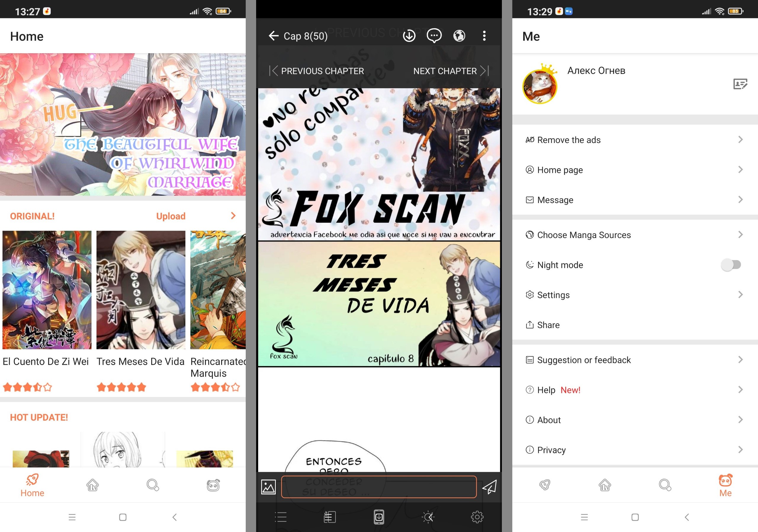Expand Settings menu option
Viewport: 758px width, 532px height.
(x=633, y=295)
